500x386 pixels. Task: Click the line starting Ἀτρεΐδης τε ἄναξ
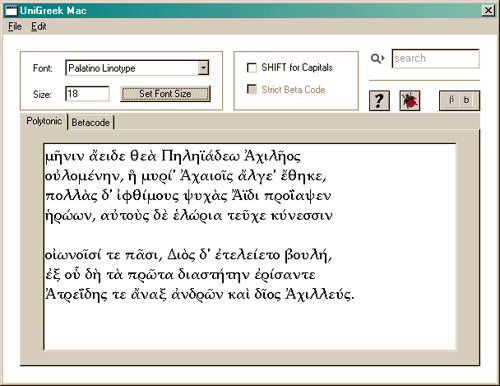[199, 295]
